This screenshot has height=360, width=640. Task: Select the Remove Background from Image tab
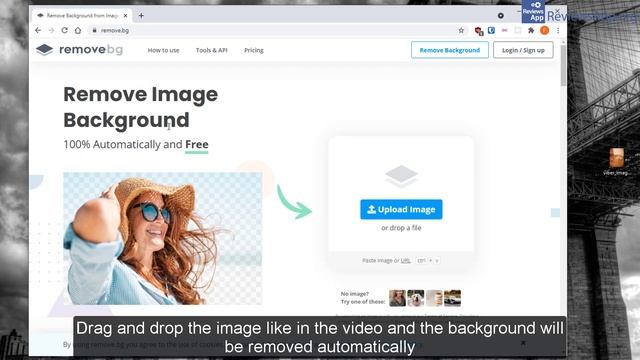pos(82,16)
